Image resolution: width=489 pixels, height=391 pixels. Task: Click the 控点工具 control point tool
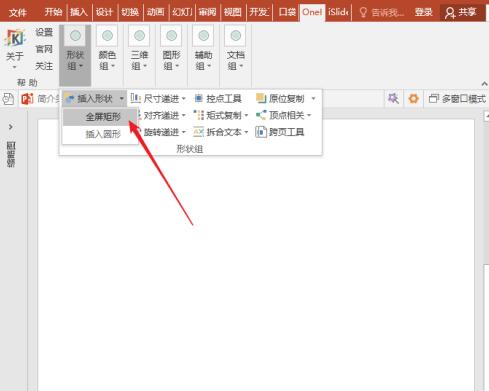point(217,99)
